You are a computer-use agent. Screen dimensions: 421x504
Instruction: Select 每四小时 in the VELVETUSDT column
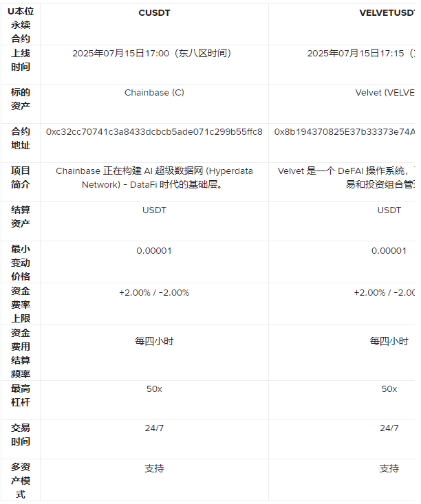click(389, 341)
